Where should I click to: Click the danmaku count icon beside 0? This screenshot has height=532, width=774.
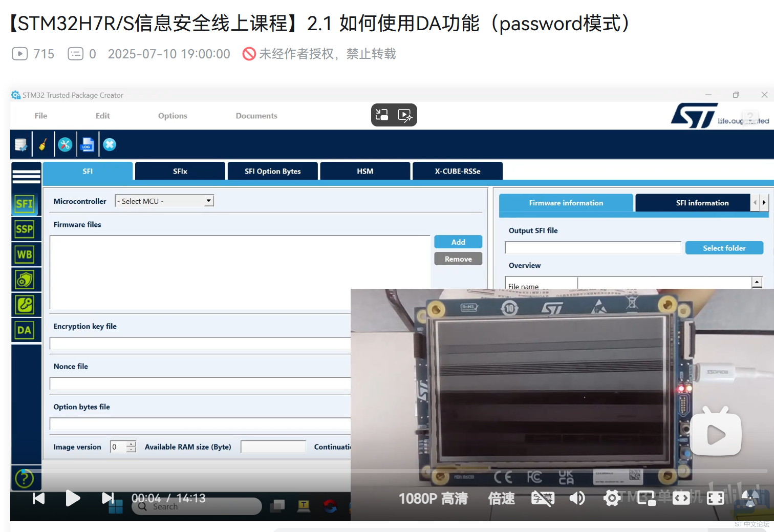76,54
